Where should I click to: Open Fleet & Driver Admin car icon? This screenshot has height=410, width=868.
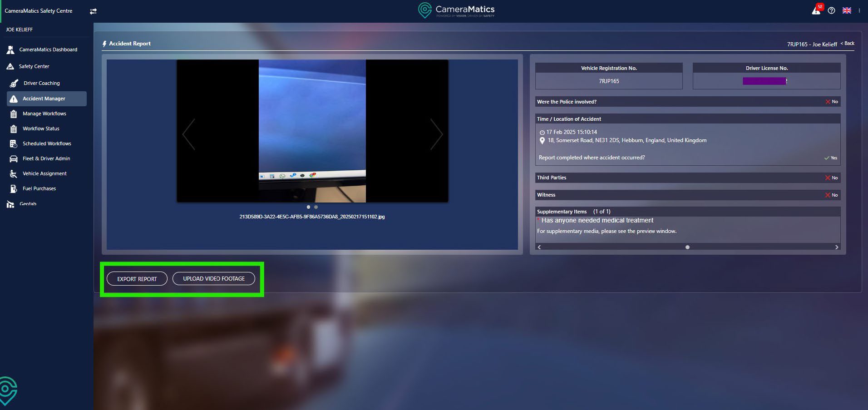click(14, 158)
